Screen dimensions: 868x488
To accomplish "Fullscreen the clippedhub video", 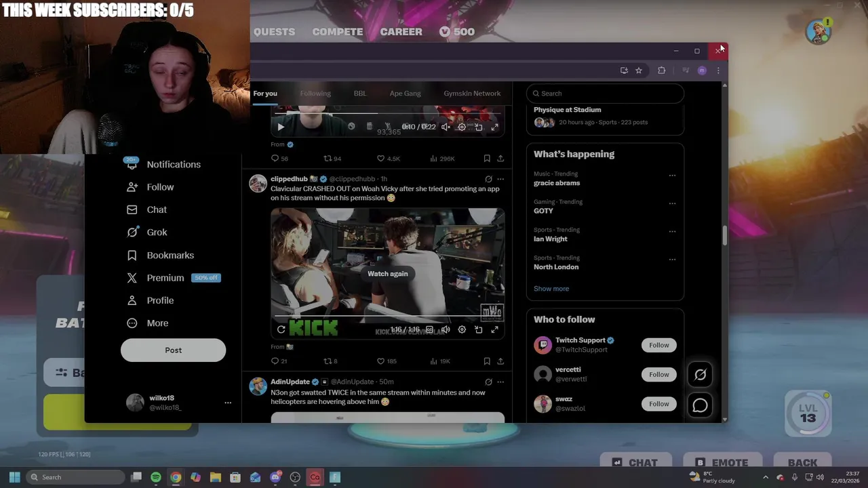I will pos(494,329).
